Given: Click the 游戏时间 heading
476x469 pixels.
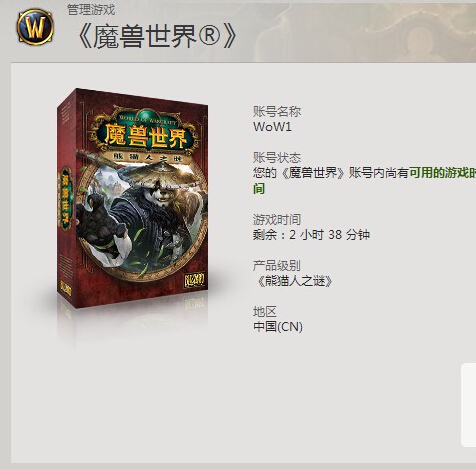Looking at the screenshot, I should [x=277, y=220].
